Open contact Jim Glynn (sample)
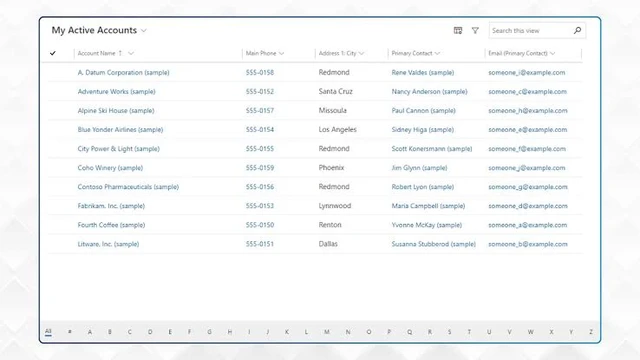 pyautogui.click(x=419, y=168)
